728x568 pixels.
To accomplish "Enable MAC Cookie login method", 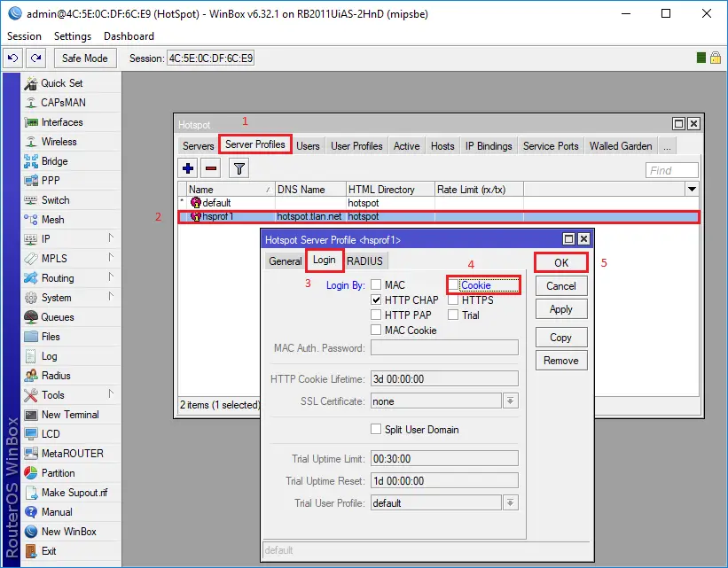I will tap(376, 330).
